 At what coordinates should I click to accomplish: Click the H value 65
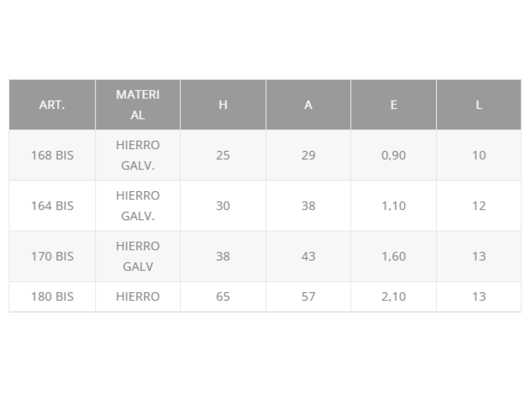click(x=223, y=297)
